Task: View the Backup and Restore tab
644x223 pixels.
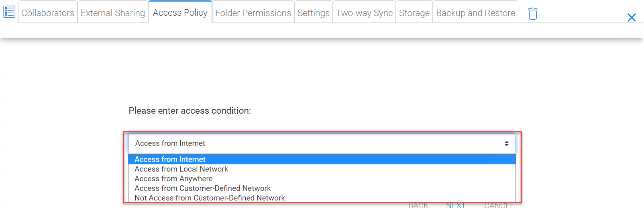Action: pos(475,13)
